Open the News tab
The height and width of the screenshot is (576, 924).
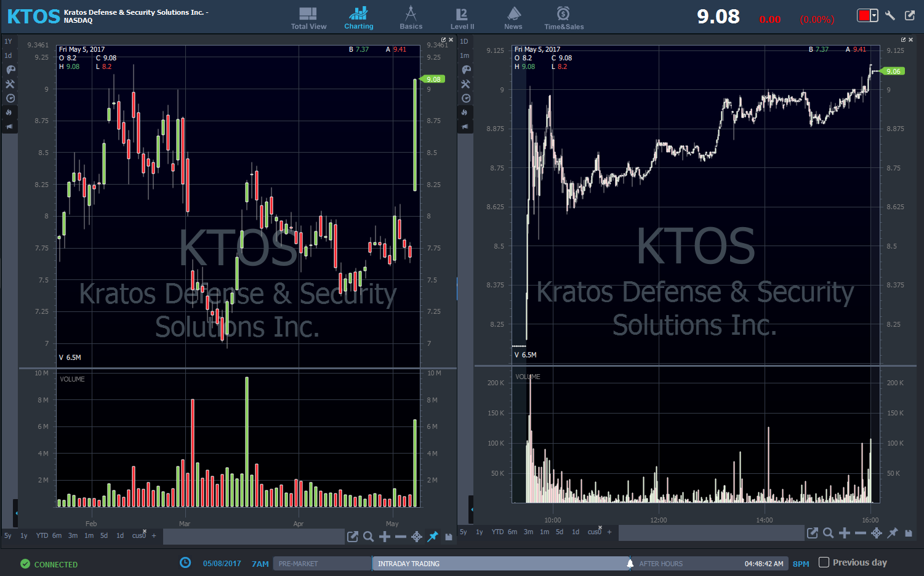(513, 18)
